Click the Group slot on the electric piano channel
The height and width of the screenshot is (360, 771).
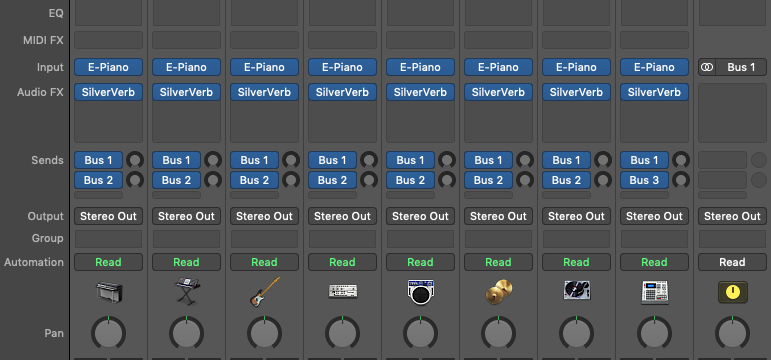pos(109,239)
